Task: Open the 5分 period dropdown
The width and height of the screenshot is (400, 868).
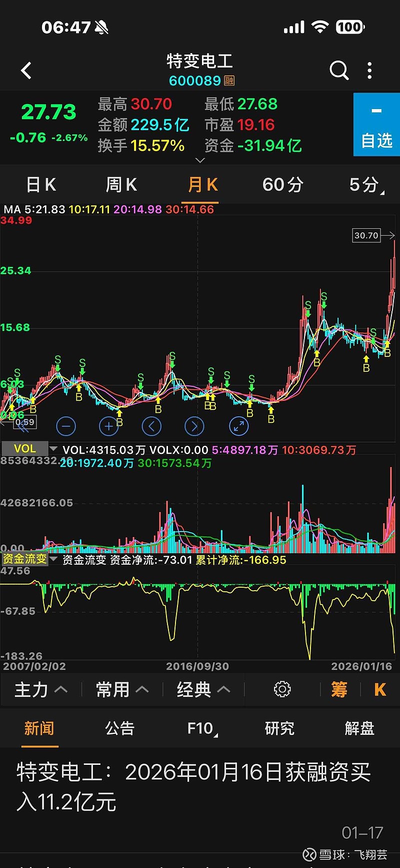Action: 366,185
